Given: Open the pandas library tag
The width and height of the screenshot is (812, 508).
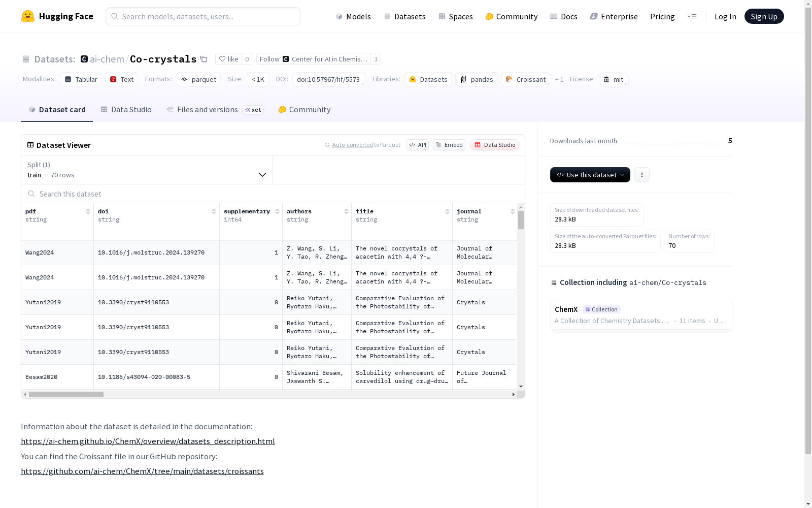Looking at the screenshot, I should click(477, 79).
